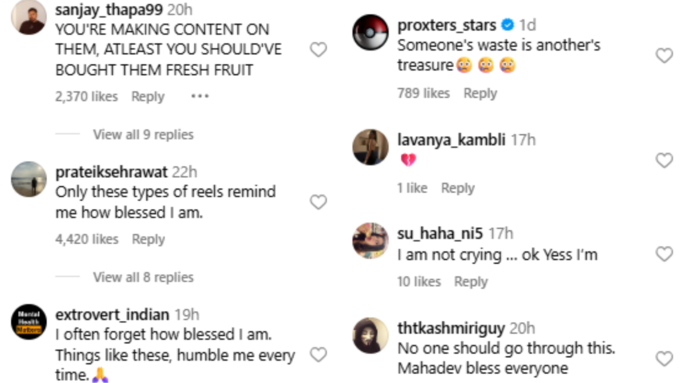Image resolution: width=680 pixels, height=383 pixels.
Task: Expand View all 9 replies
Action: tap(143, 134)
